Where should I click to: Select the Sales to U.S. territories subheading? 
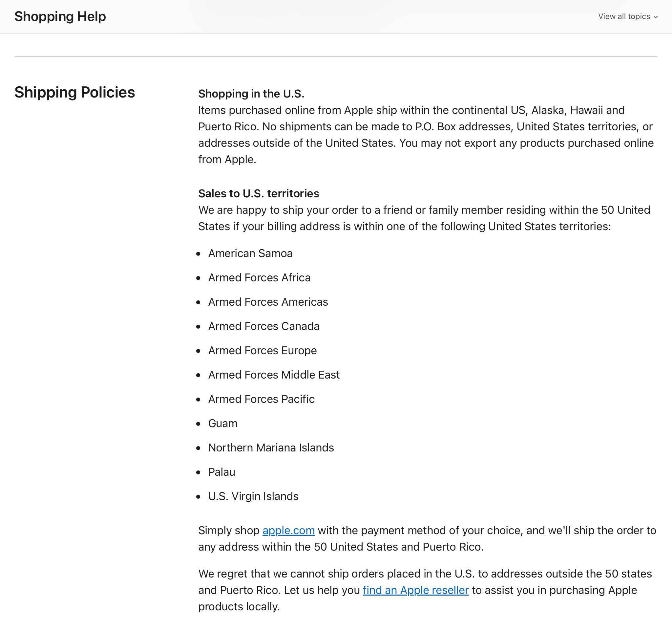tap(259, 193)
